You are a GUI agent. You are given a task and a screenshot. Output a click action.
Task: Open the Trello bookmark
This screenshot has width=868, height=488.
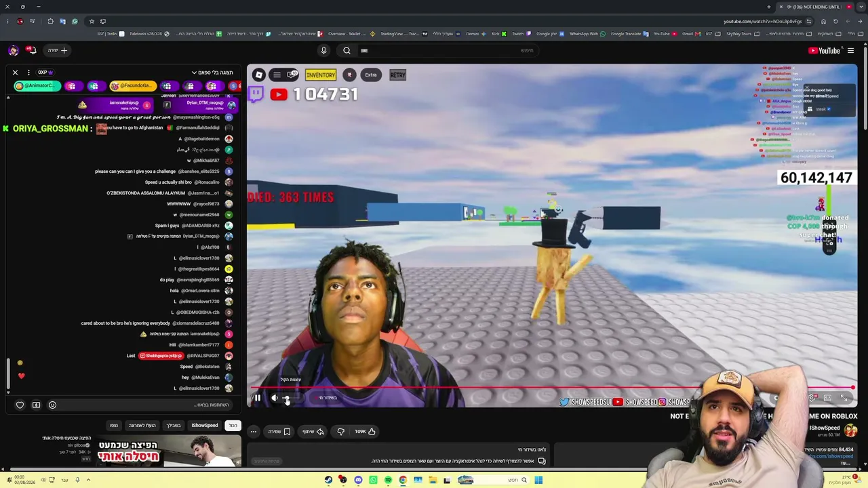[111, 34]
